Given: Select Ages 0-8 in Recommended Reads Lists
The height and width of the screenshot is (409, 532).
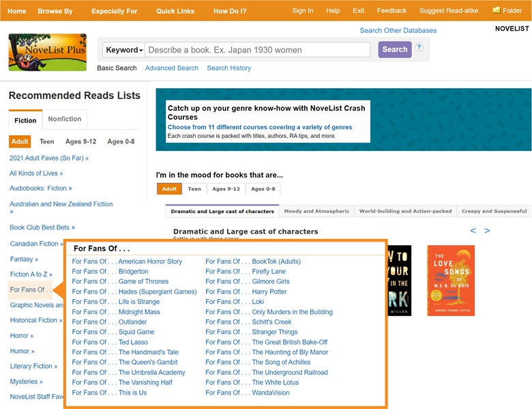Looking at the screenshot, I should pyautogui.click(x=121, y=141).
